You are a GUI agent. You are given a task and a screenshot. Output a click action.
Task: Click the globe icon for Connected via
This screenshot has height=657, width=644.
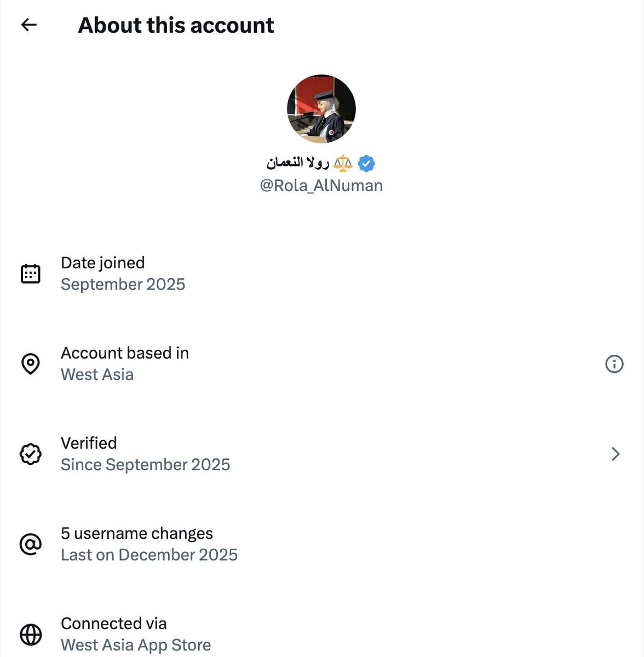31,635
